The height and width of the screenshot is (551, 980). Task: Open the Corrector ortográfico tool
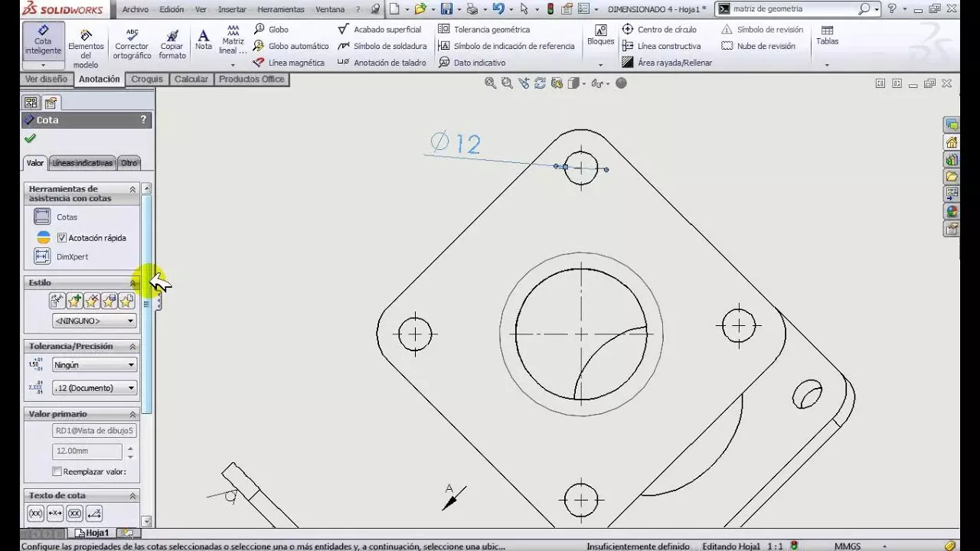point(132,44)
